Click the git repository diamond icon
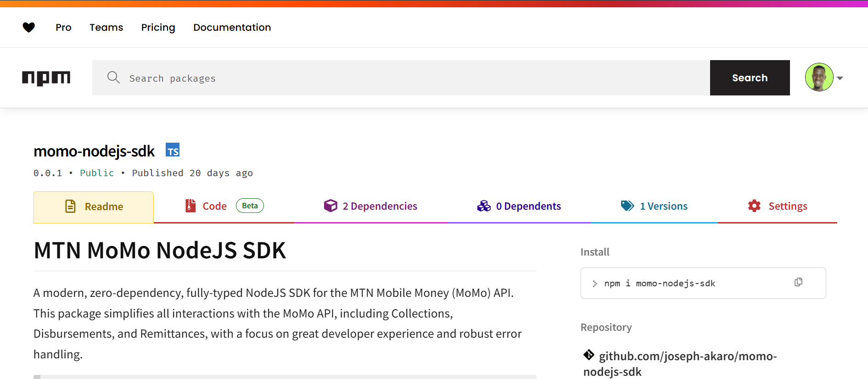The height and width of the screenshot is (379, 868). tap(589, 355)
